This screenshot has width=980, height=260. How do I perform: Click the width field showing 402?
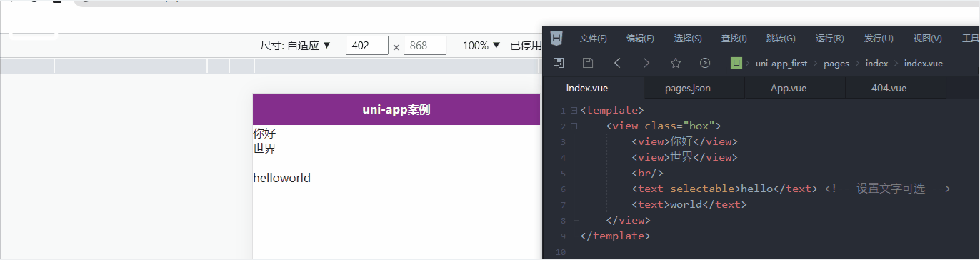coord(367,46)
